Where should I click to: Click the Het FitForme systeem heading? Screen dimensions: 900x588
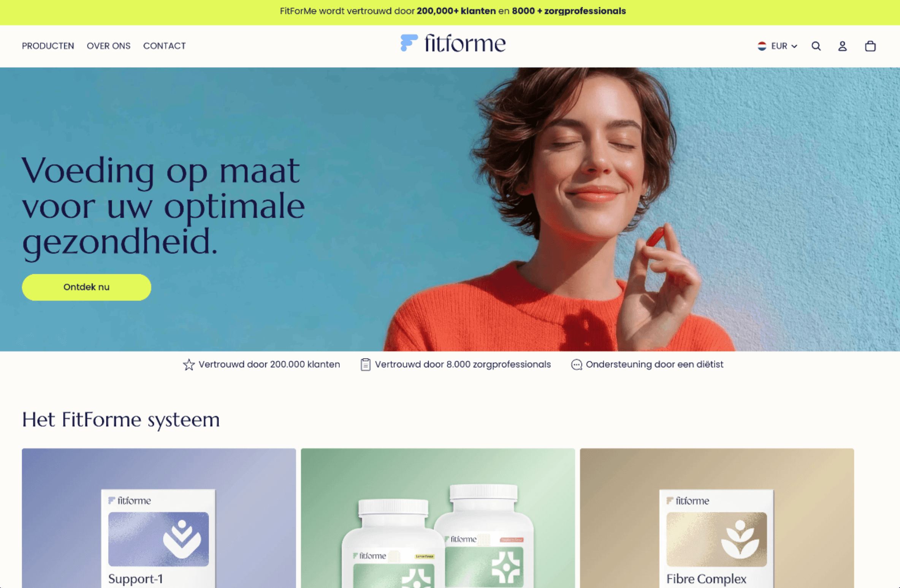point(121,420)
